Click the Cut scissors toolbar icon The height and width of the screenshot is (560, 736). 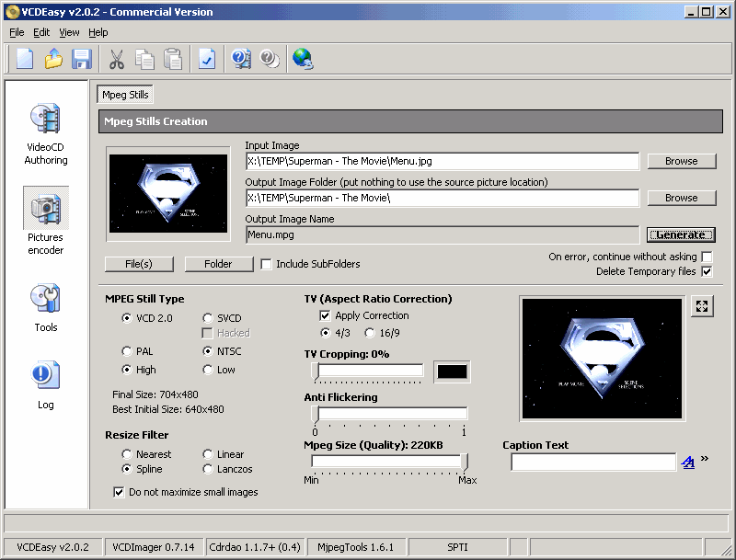pos(117,59)
